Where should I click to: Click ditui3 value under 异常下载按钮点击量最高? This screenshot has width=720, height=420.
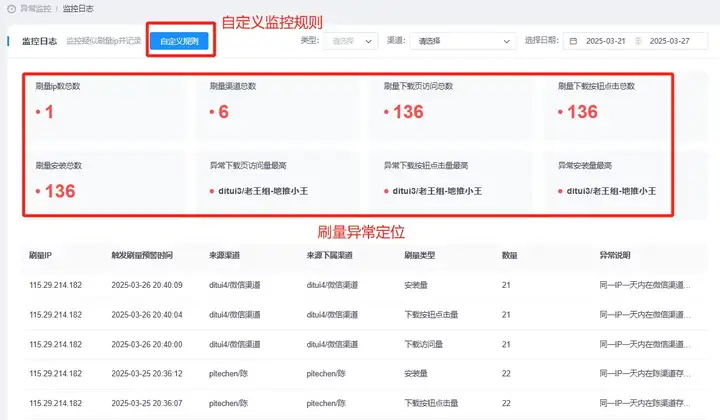(x=437, y=191)
